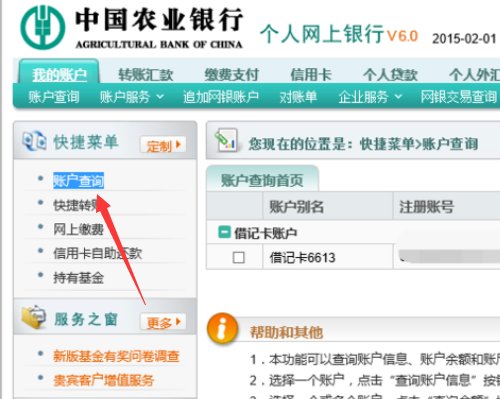Click the date 2015-02-01 in the header
This screenshot has height=399, width=500.
[x=464, y=39]
